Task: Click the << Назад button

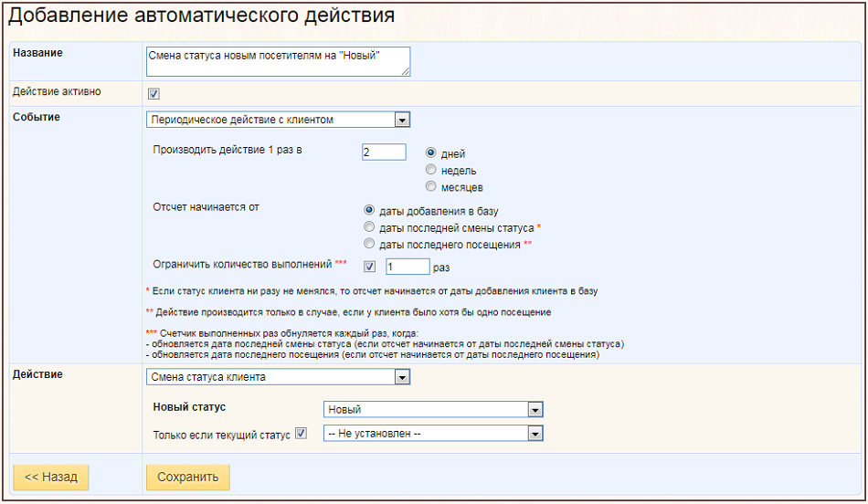Action: [x=51, y=477]
